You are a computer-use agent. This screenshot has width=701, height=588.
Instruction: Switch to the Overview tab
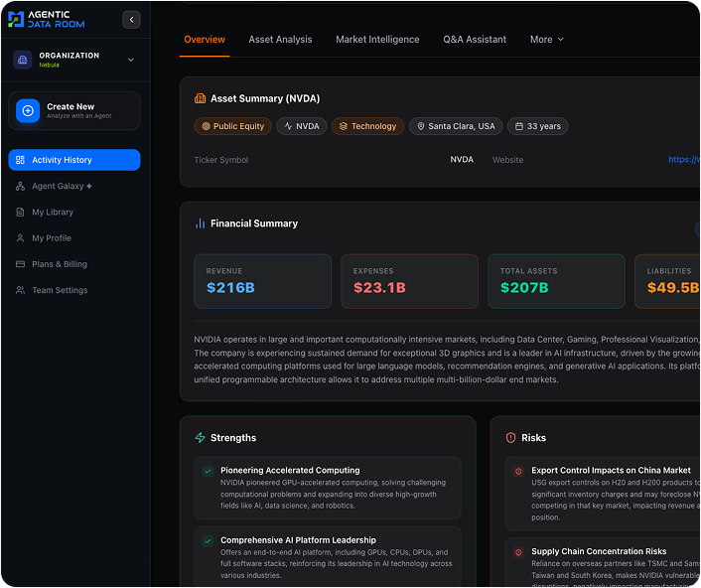coord(205,40)
